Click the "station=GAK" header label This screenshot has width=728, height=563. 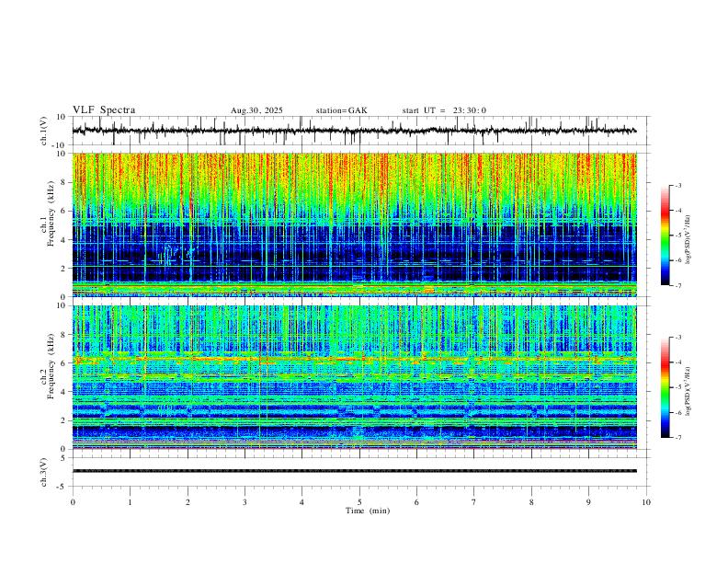coord(341,110)
